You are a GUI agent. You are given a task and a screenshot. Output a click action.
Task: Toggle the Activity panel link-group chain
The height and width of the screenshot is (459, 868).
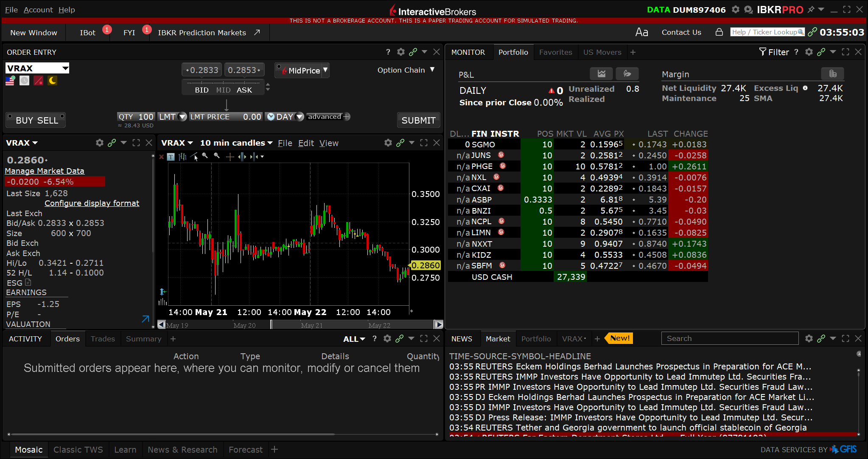click(399, 338)
